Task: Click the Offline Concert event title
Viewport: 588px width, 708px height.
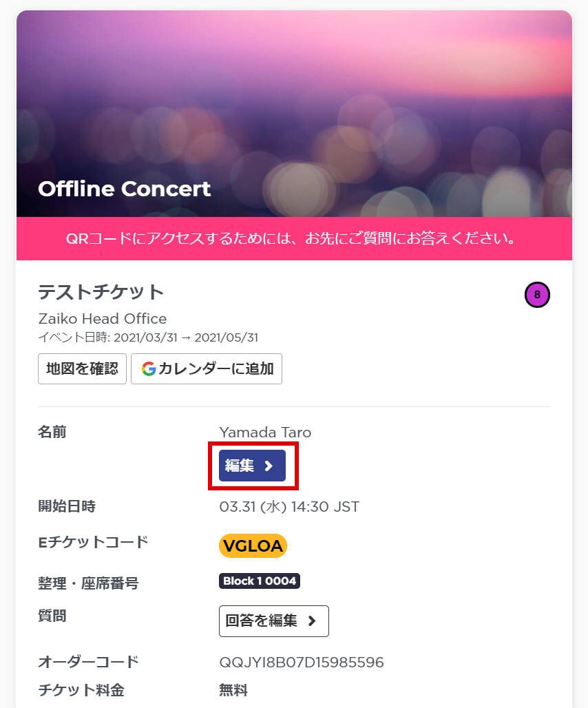Action: click(125, 189)
